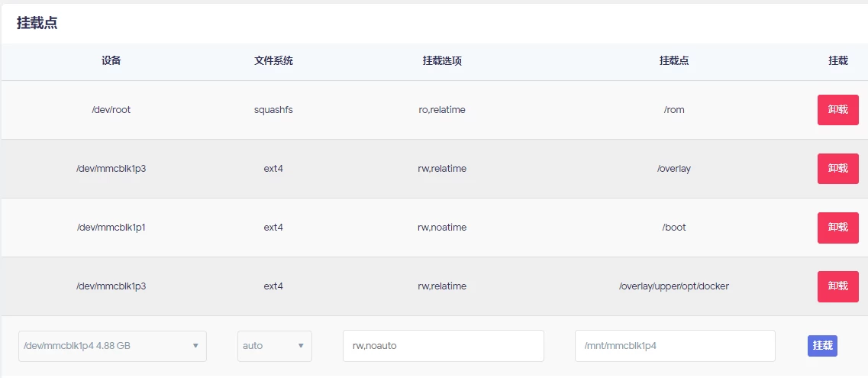Open the /dev/mmcblk1p4 device dropdown
The width and height of the screenshot is (868, 378).
click(112, 346)
